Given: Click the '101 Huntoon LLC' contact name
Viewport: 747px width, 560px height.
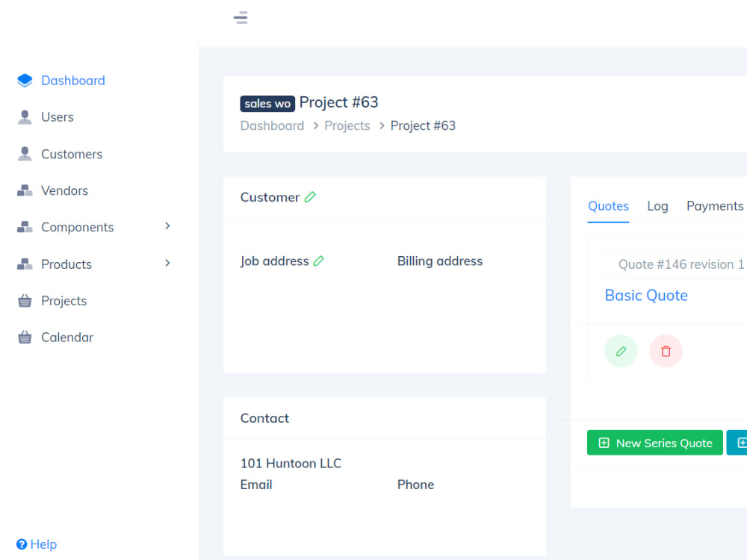Looking at the screenshot, I should coord(291,464).
